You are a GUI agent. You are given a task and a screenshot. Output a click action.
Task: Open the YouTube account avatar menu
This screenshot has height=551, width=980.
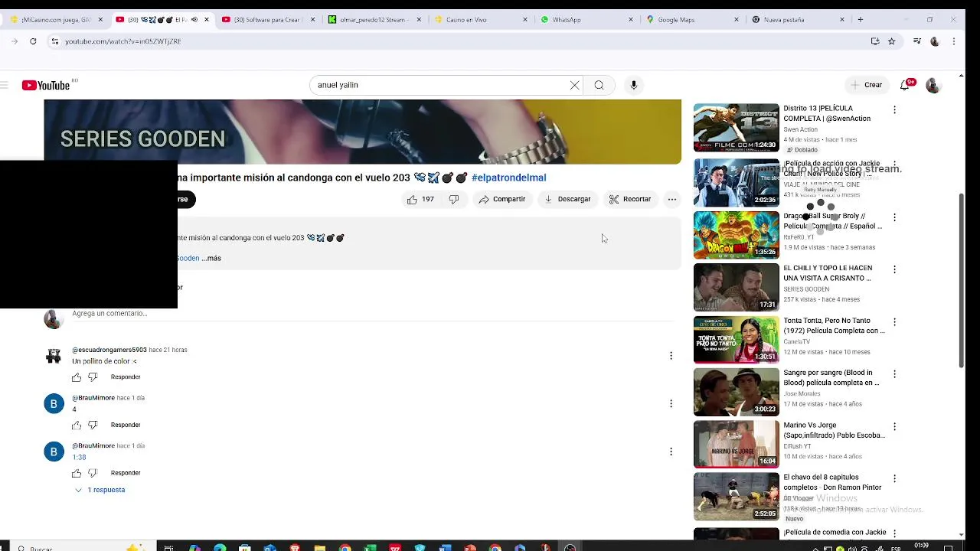pyautogui.click(x=933, y=85)
